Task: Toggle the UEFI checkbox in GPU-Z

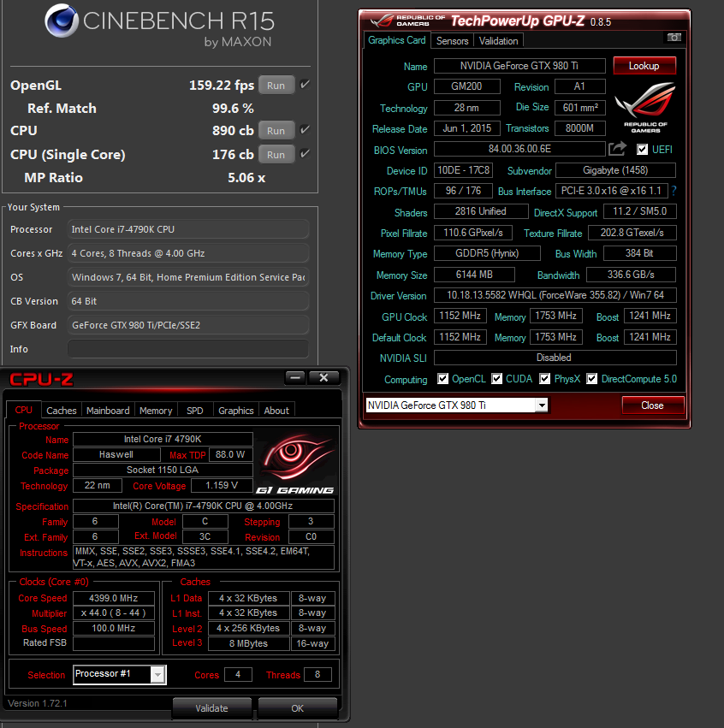Action: 642,150
